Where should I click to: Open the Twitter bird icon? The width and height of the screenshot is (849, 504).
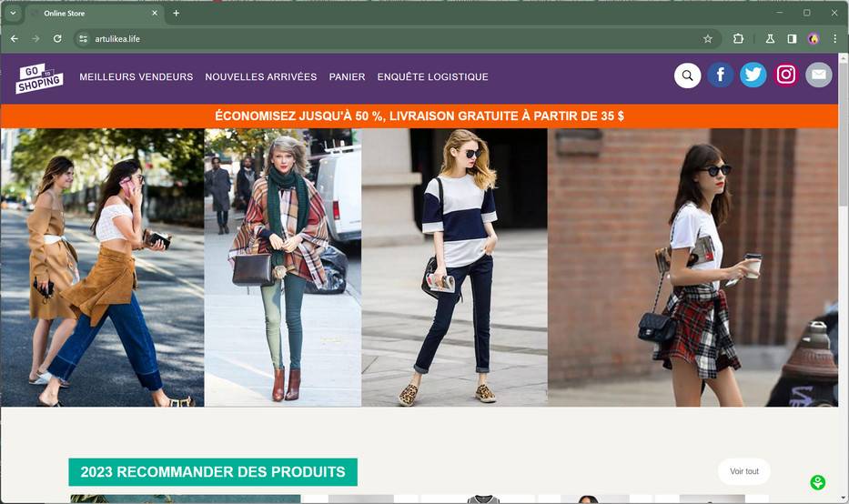[753, 75]
